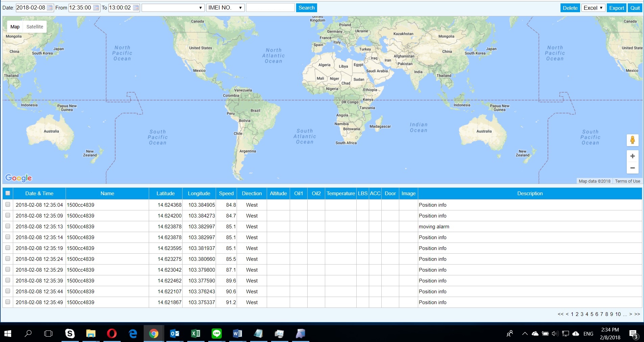644x342 pixels.
Task: Zoom out on the map
Action: [633, 168]
